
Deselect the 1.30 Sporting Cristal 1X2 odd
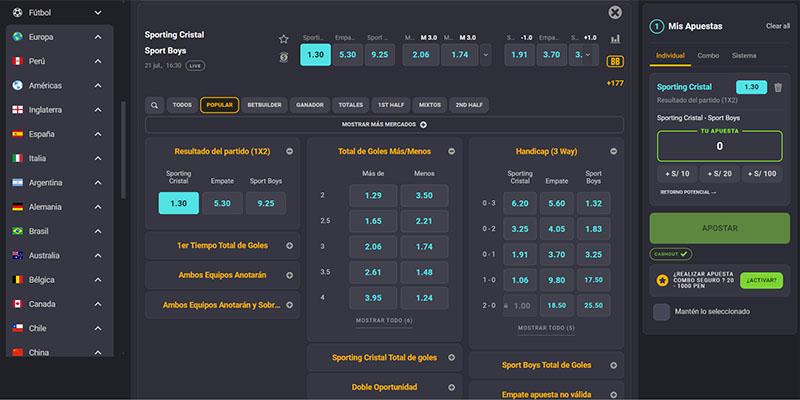point(179,203)
